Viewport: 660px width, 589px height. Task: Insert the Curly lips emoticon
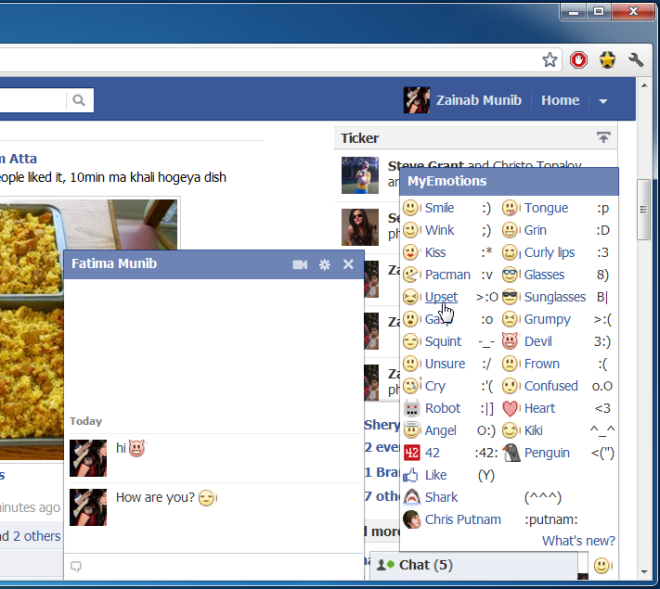pos(549,253)
